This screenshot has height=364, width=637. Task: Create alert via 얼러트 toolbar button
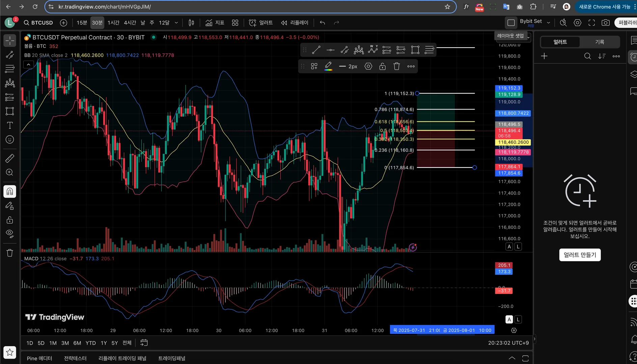(x=261, y=23)
